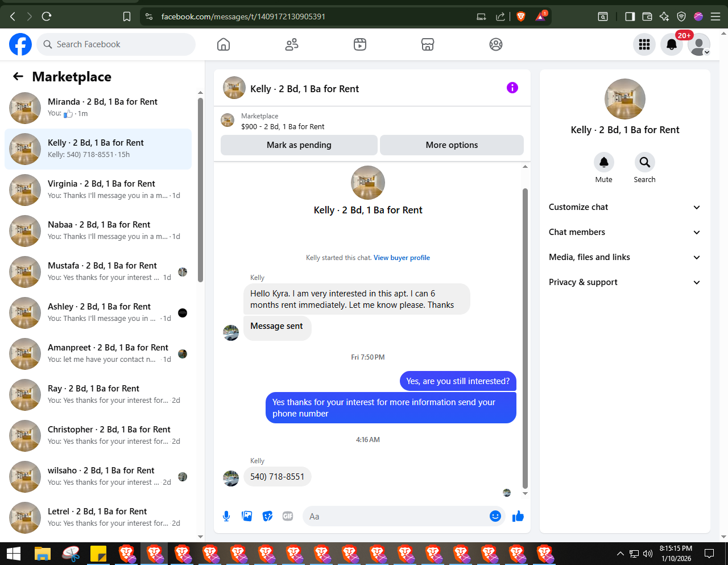Open the Friends tab
The image size is (728, 565).
(x=292, y=44)
